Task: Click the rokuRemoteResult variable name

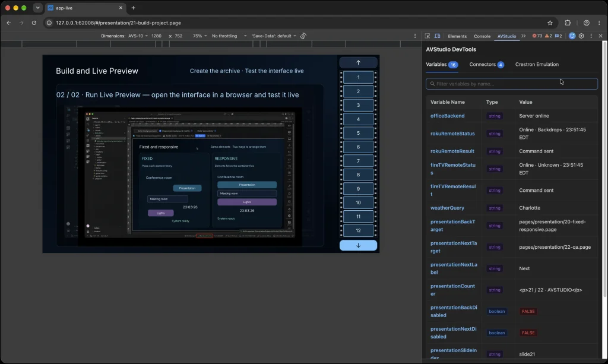Action: [452, 151]
